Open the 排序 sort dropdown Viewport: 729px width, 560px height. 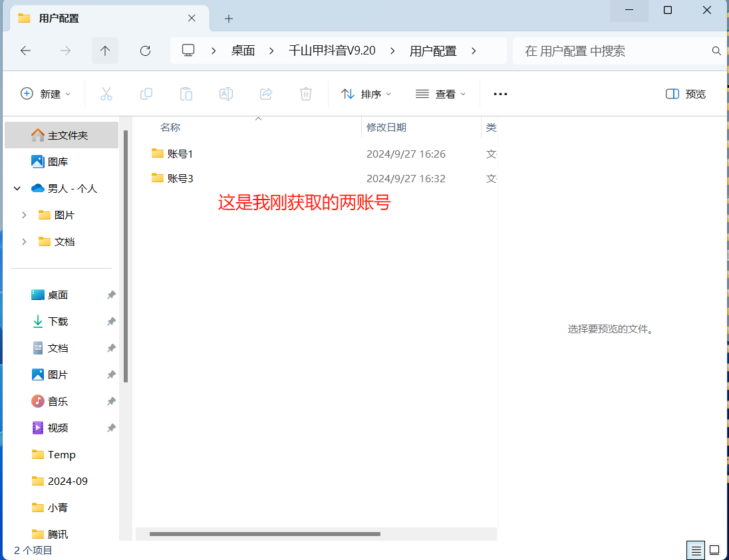pos(366,94)
